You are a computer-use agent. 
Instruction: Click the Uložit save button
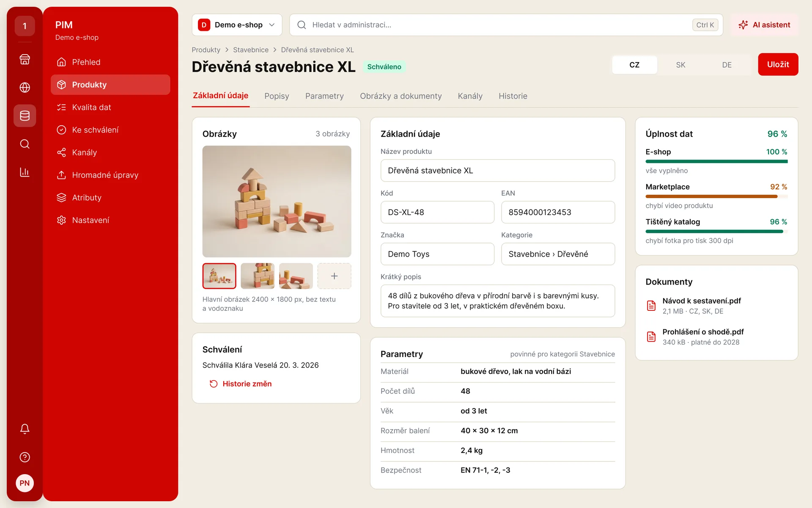click(778, 64)
